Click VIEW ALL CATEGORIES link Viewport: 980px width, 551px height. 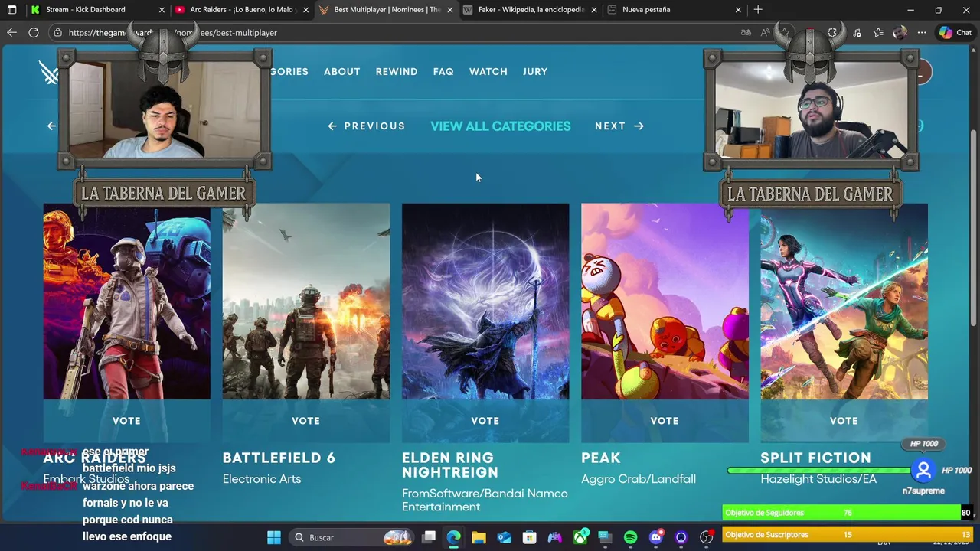click(501, 126)
